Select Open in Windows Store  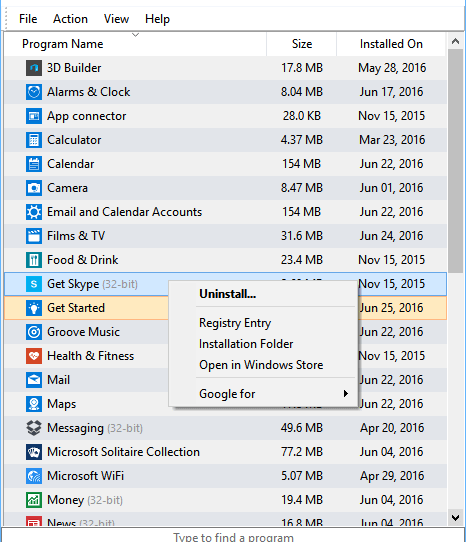[x=261, y=365]
